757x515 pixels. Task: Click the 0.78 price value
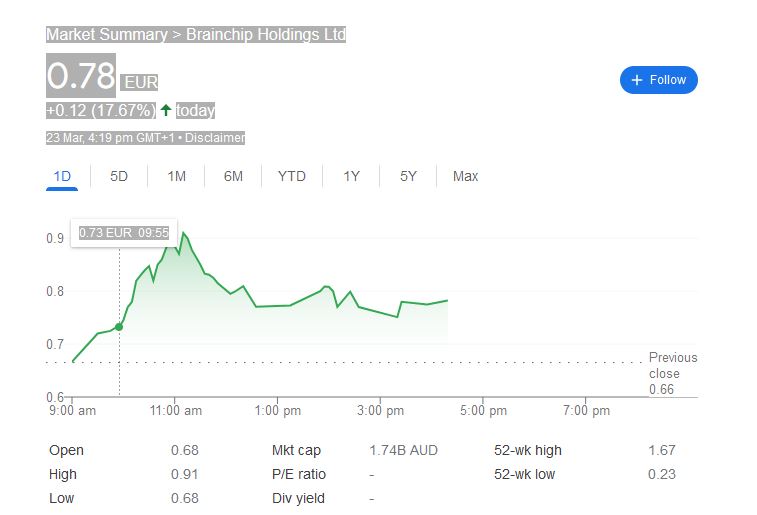click(81, 76)
